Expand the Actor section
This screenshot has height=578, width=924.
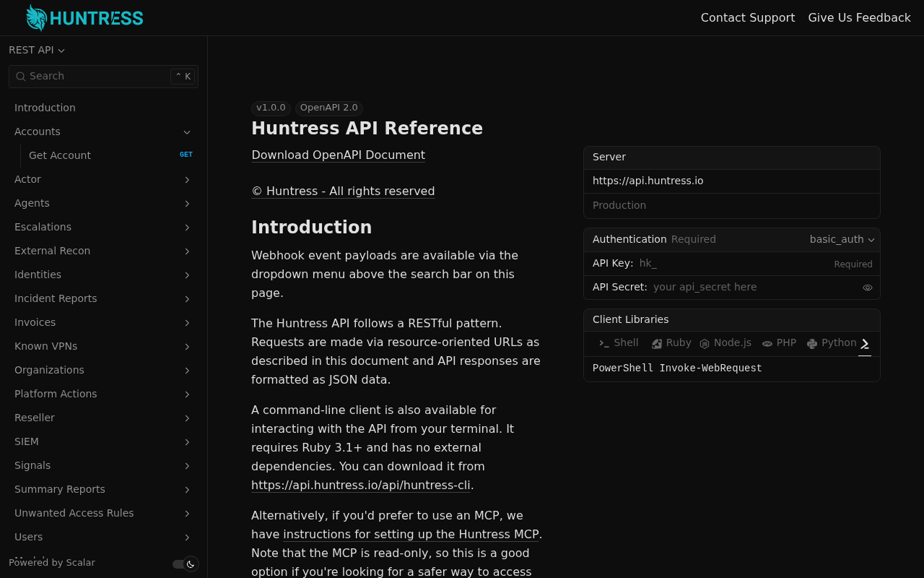click(x=187, y=180)
